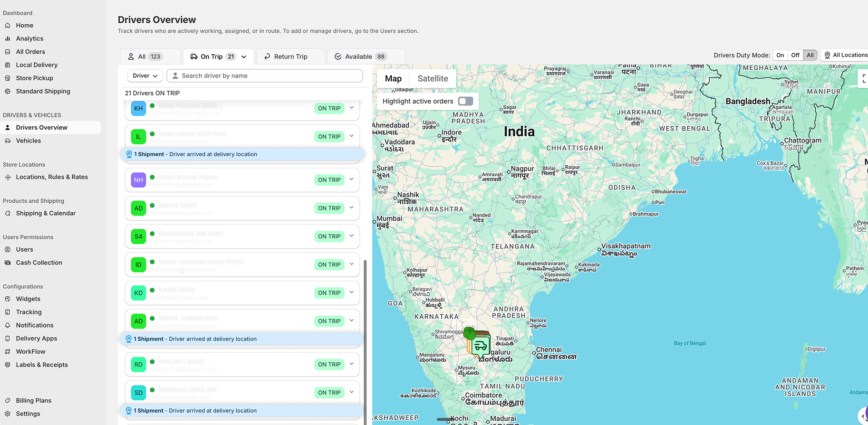Viewport: 868px width, 425px height.
Task: Open shipment banner under IL driver
Action: (242, 154)
